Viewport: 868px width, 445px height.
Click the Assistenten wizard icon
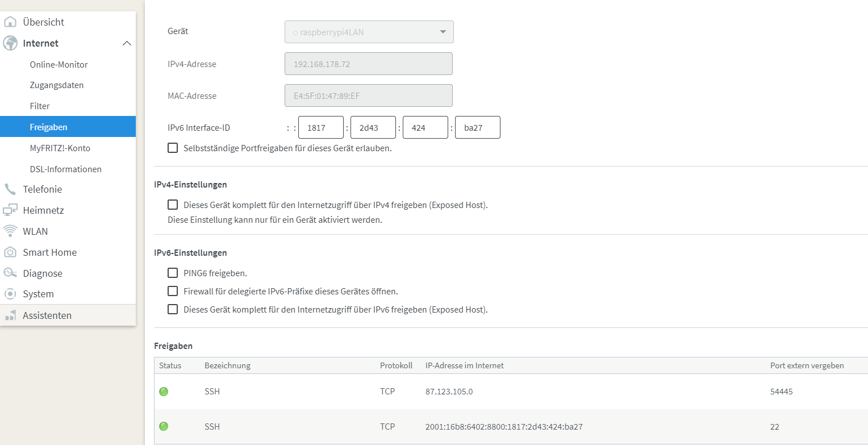[x=10, y=315]
